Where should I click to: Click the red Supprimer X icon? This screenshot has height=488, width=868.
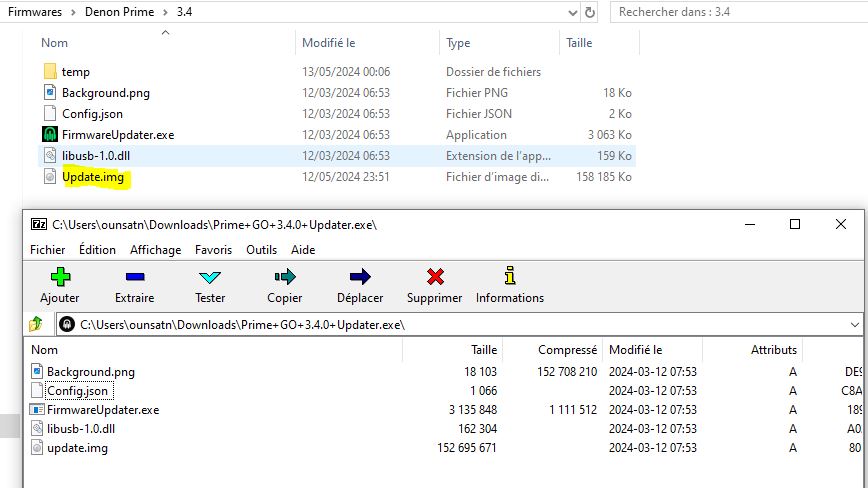(x=434, y=277)
